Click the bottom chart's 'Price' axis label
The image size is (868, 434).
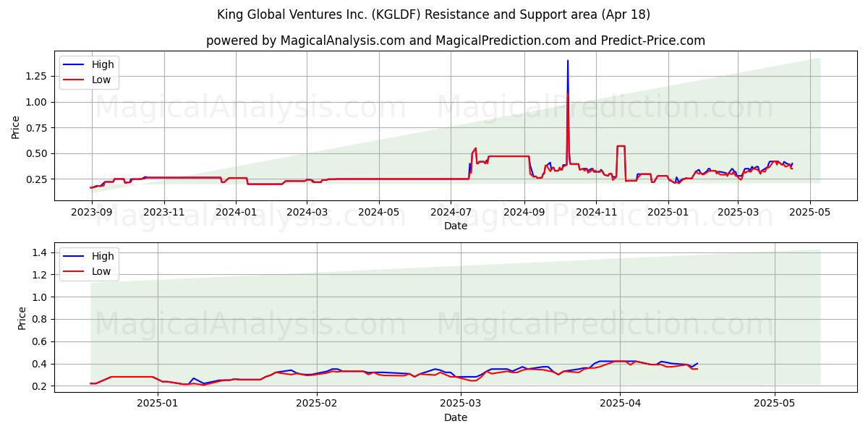click(x=22, y=318)
